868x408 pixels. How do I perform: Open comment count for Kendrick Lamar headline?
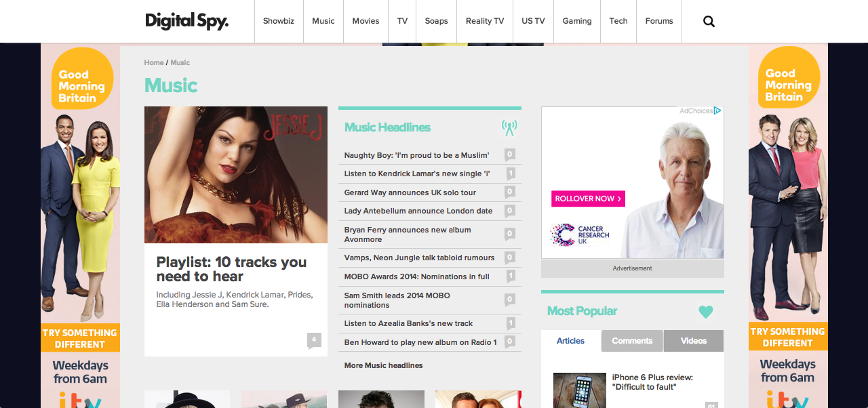click(510, 174)
